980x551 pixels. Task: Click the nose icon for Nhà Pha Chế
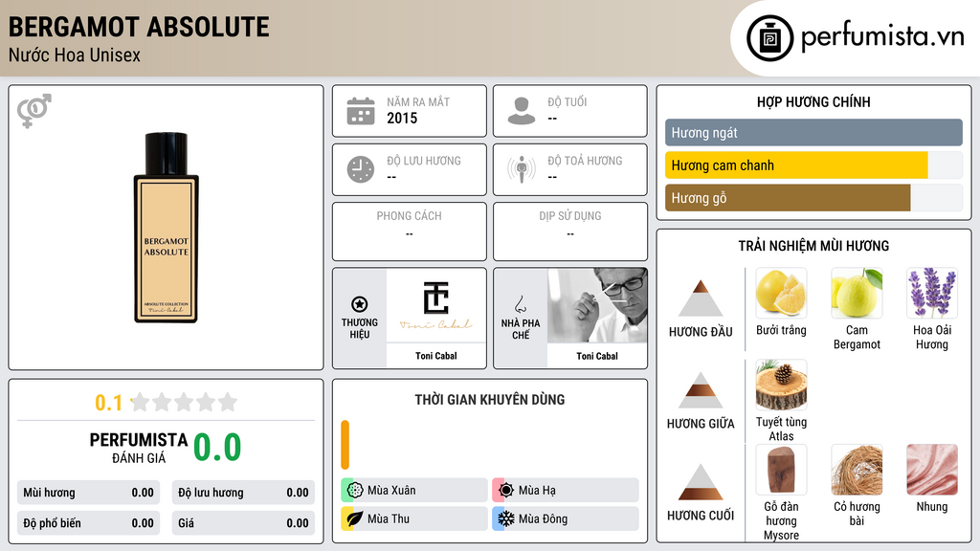[520, 304]
